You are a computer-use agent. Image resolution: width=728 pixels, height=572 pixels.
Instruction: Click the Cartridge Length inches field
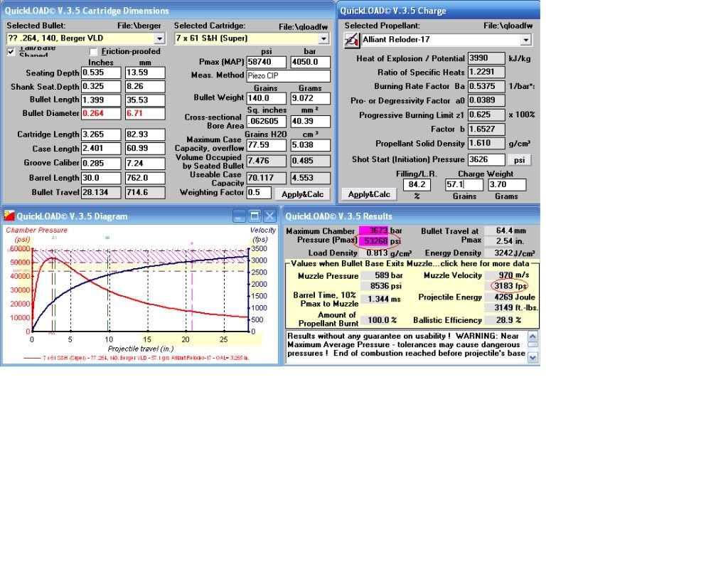(x=101, y=134)
